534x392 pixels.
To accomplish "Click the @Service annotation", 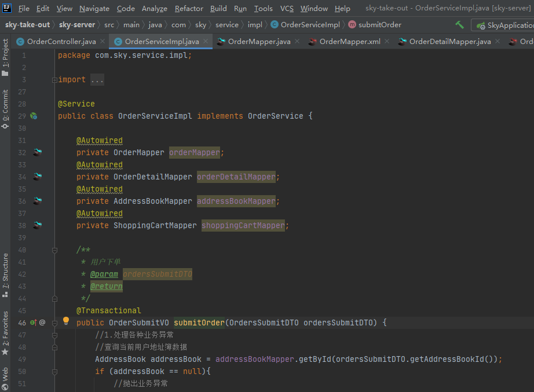I will 76,104.
